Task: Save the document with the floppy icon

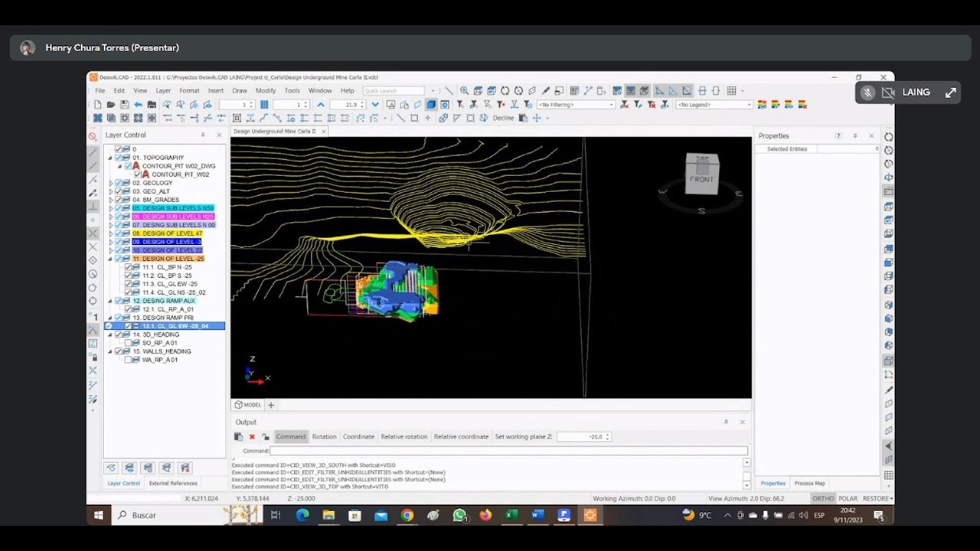Action: 125,105
